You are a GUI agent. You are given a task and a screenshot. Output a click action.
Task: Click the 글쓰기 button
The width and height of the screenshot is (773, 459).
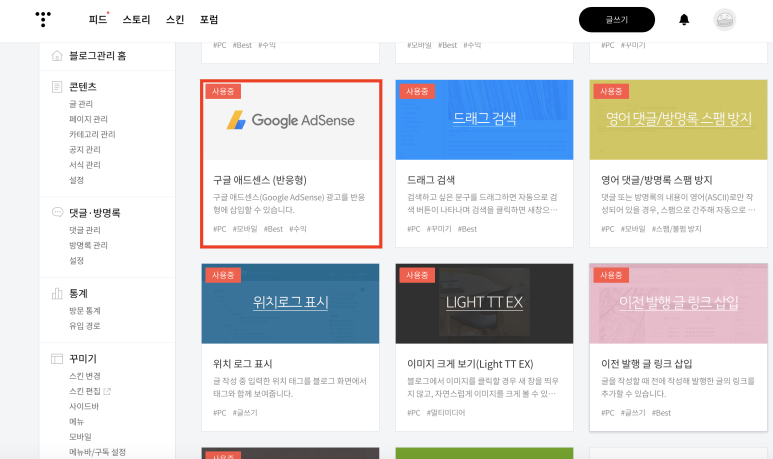tap(617, 20)
